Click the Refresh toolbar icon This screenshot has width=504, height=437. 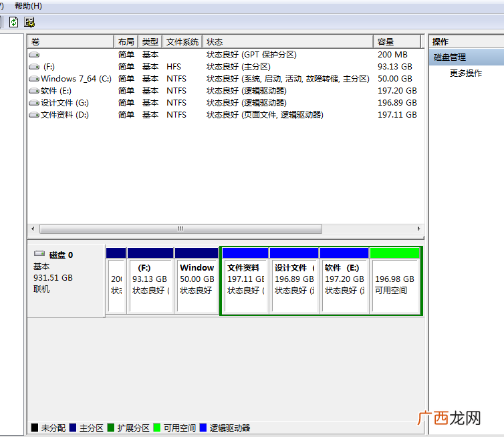[13, 22]
